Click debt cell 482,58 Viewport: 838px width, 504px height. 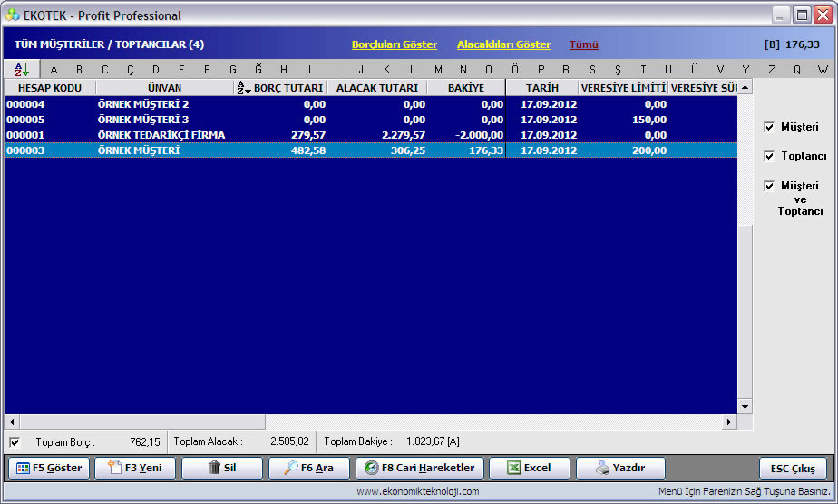coord(308,150)
